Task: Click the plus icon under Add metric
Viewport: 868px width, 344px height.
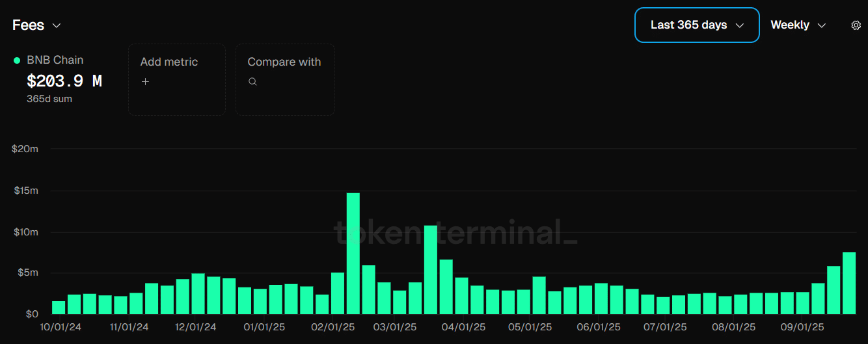Action: pyautogui.click(x=145, y=82)
